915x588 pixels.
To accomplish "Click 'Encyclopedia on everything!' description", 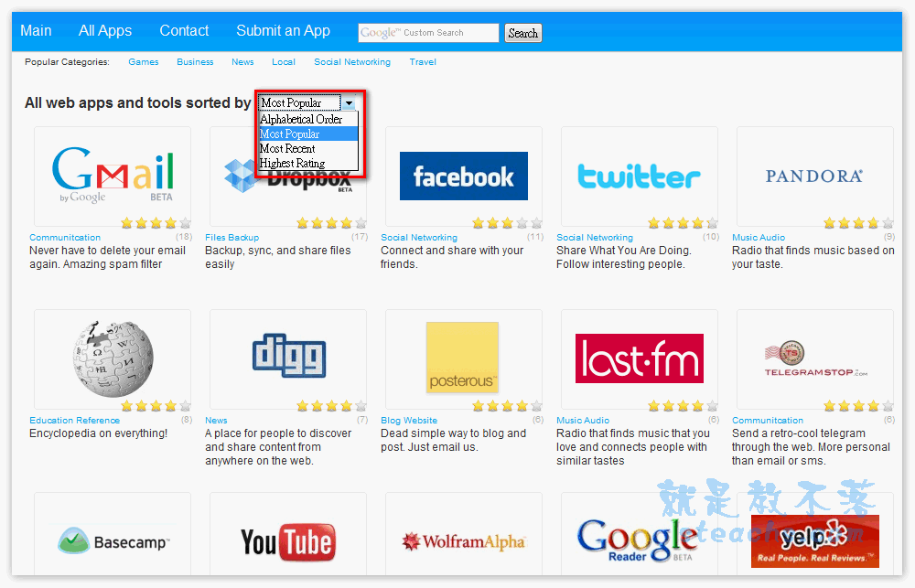I will (x=99, y=433).
